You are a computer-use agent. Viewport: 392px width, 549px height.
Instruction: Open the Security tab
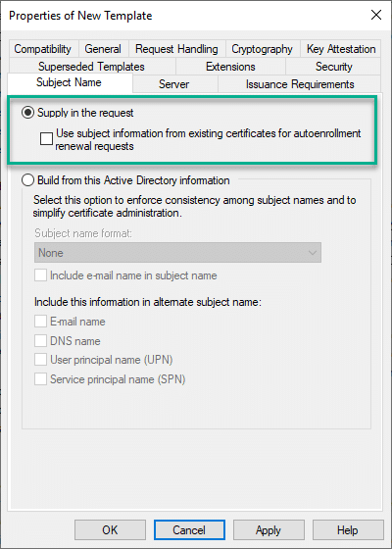(333, 67)
